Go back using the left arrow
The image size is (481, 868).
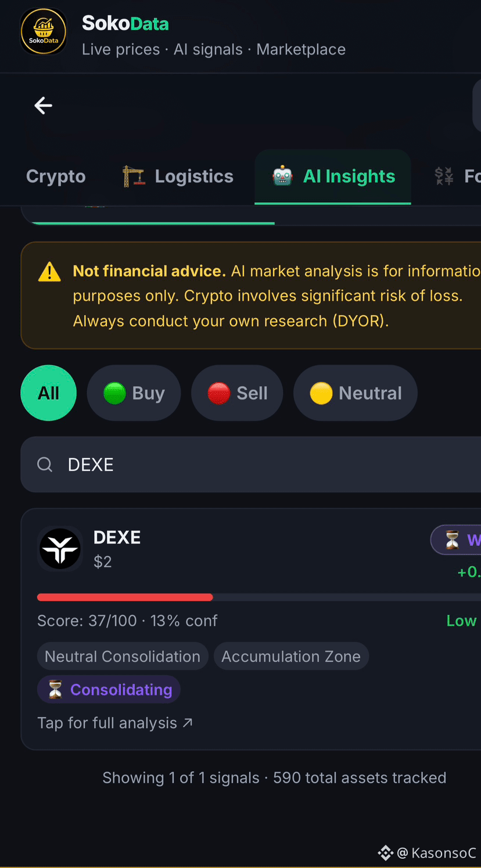pyautogui.click(x=44, y=106)
